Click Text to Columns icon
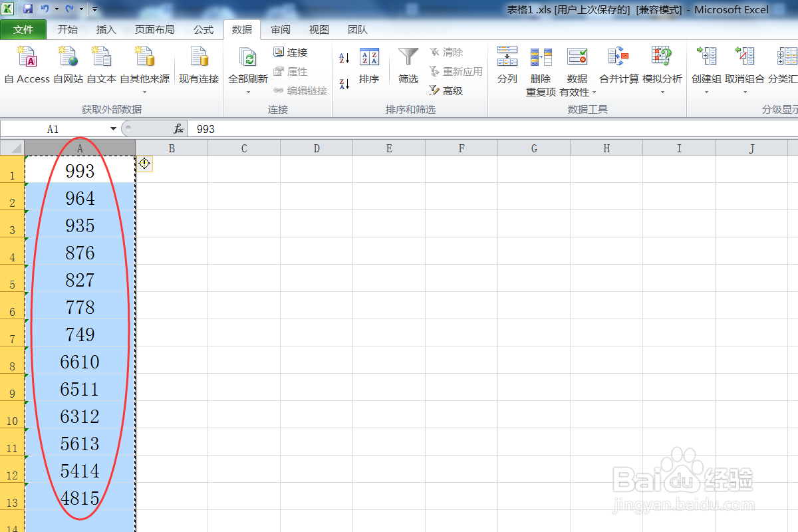 coord(507,57)
